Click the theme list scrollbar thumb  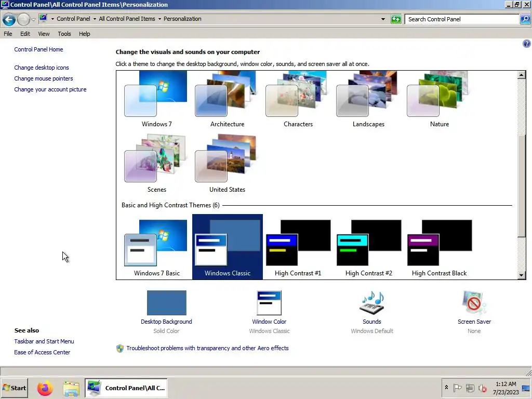[522, 186]
